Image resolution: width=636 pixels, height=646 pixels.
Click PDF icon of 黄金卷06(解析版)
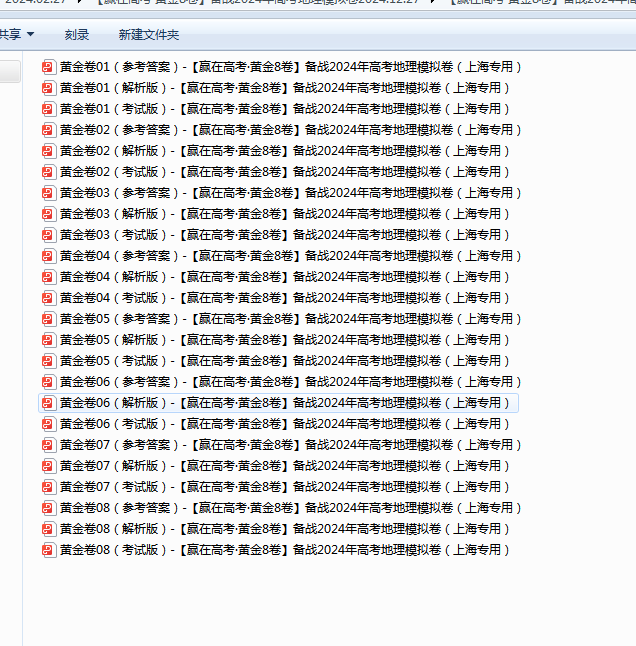coord(49,403)
